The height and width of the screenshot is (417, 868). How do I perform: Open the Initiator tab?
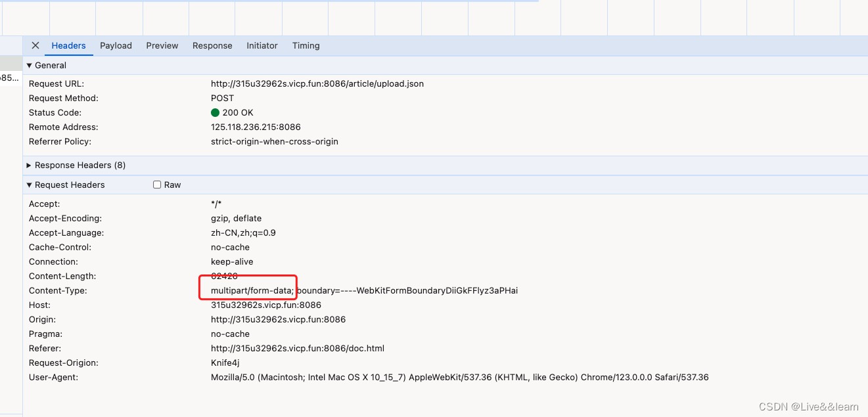pyautogui.click(x=262, y=45)
